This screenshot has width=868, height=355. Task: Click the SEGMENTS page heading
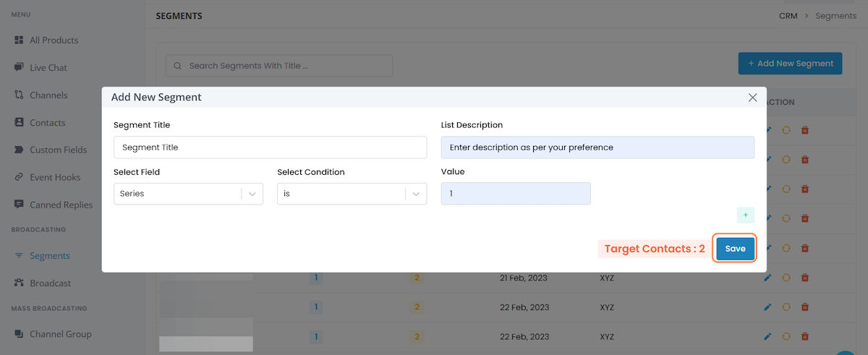tap(179, 16)
